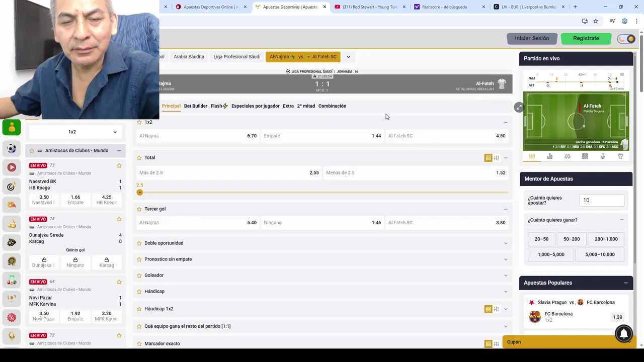Switch to the 2ª mitad tab
The width and height of the screenshot is (644, 362).
(306, 106)
